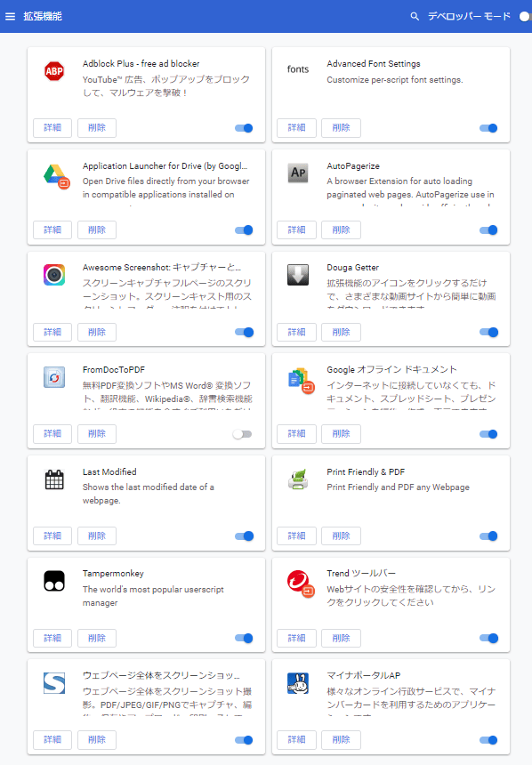Click the Tampermonkey icon
This screenshot has width=532, height=765.
point(54,581)
